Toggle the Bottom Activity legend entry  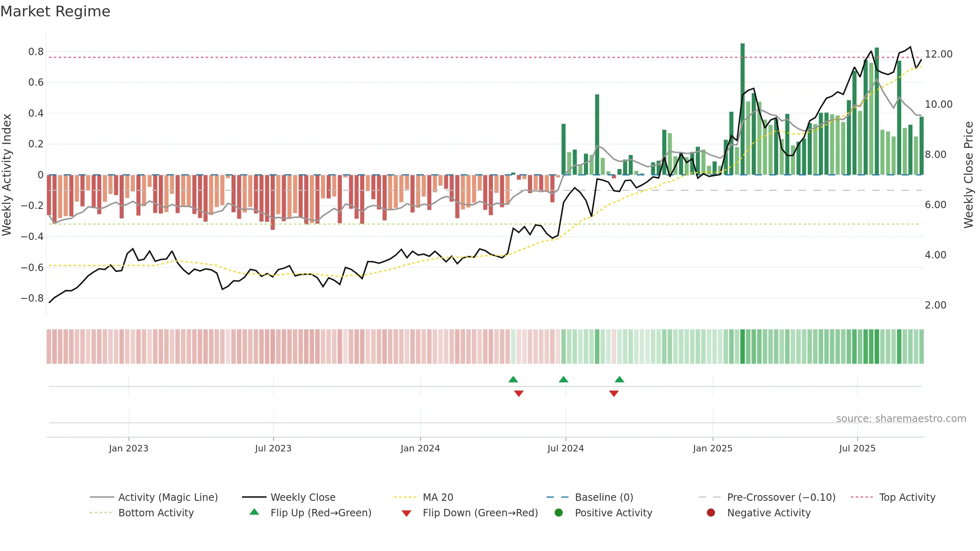[x=142, y=513]
